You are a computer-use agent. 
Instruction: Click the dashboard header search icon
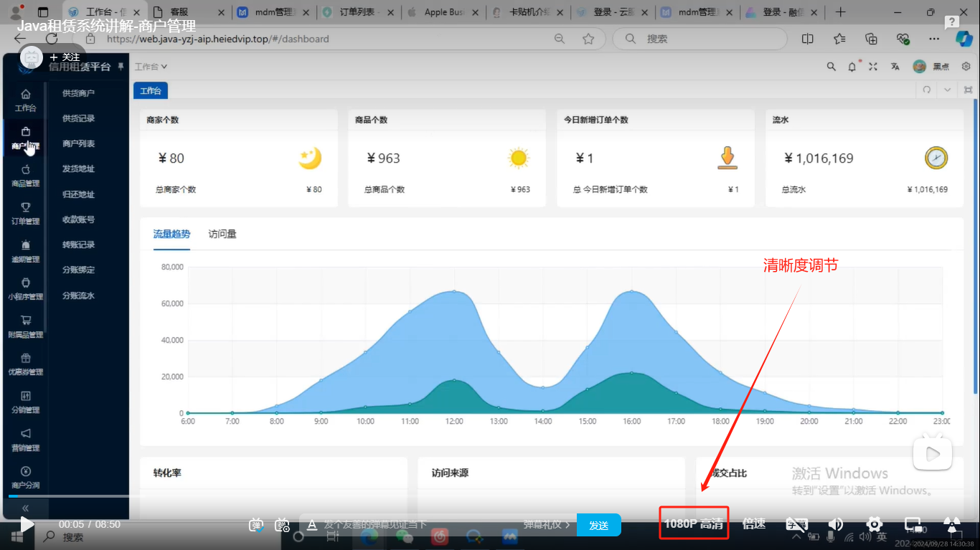[831, 67]
